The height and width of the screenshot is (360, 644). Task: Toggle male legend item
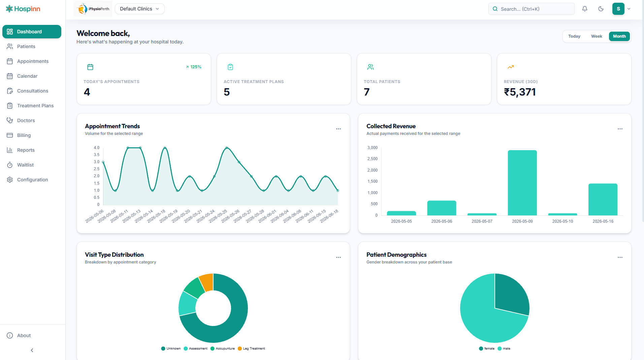pos(504,349)
